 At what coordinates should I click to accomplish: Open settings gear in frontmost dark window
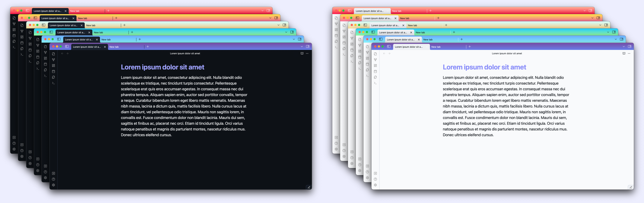point(54,185)
